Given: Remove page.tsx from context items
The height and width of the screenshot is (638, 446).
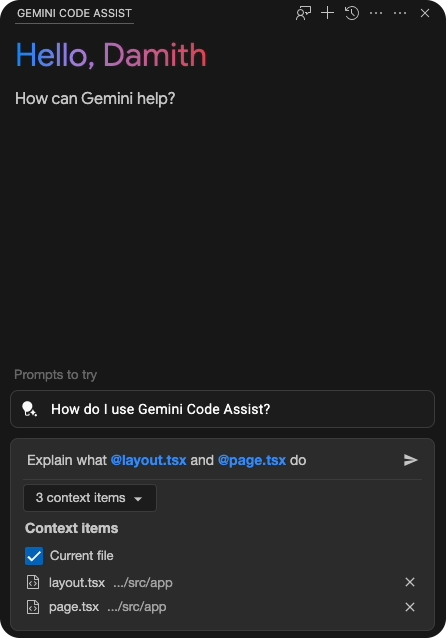Looking at the screenshot, I should pyautogui.click(x=410, y=607).
